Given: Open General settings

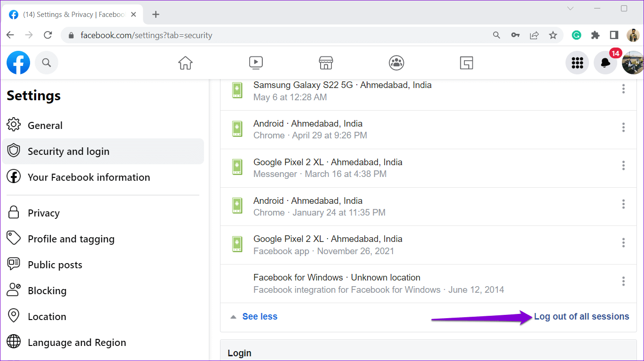Looking at the screenshot, I should [x=103, y=125].
